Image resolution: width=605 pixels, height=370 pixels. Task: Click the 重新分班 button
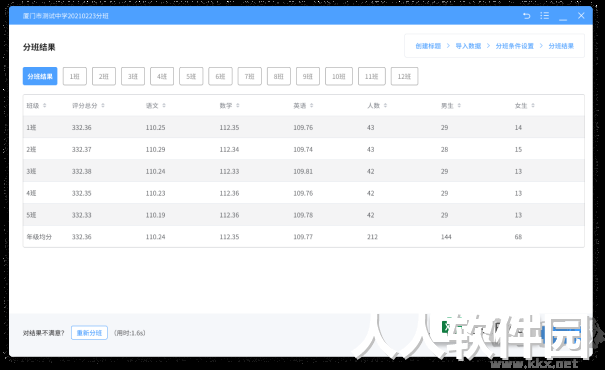click(89, 333)
